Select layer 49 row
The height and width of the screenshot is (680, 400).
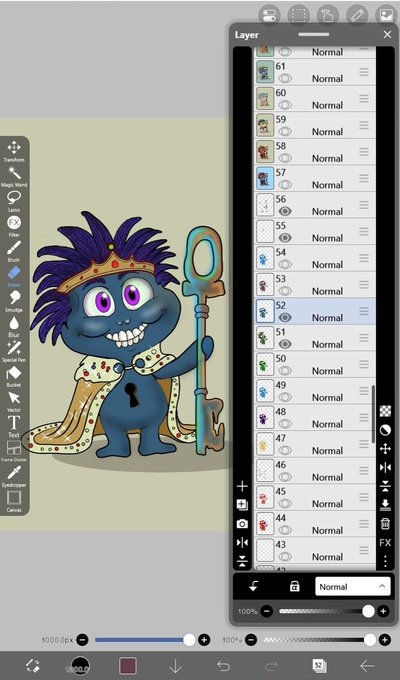(315, 391)
